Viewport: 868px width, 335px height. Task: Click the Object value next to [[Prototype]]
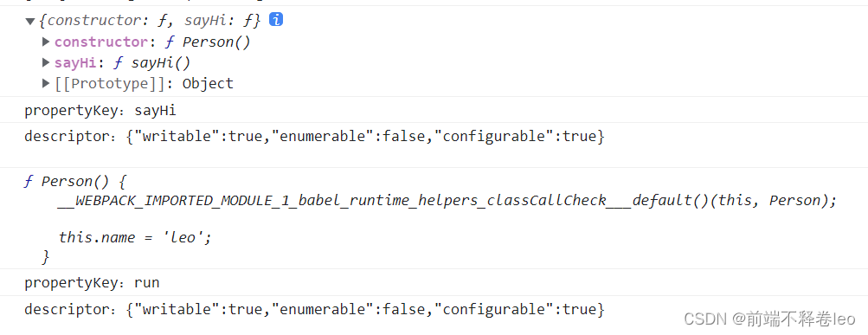click(x=209, y=84)
